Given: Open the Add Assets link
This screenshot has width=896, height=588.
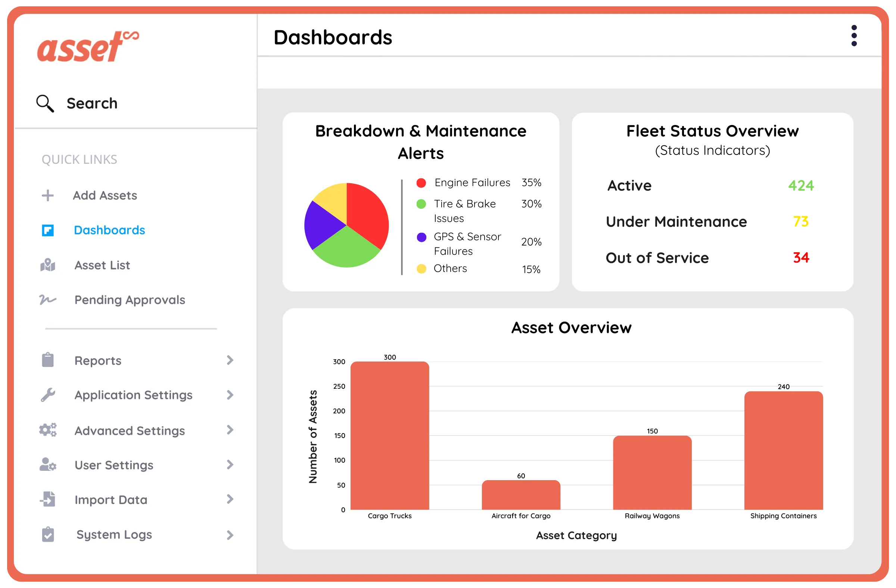Looking at the screenshot, I should 105,195.
